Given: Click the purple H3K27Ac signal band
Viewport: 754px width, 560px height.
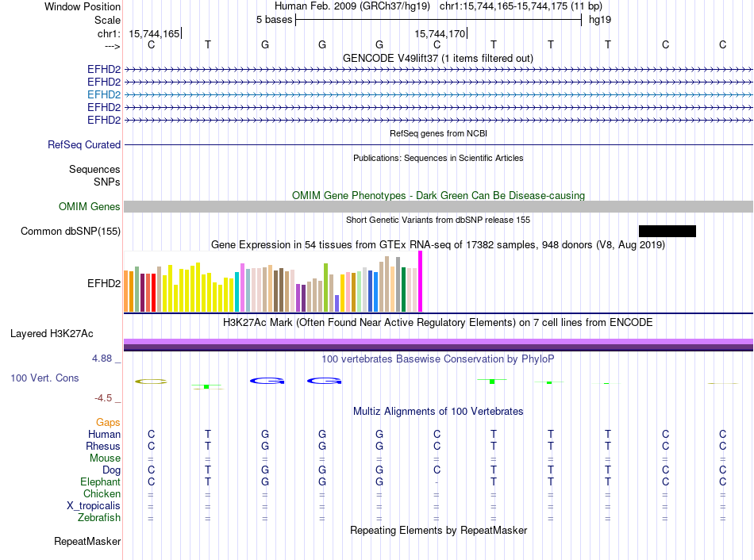Looking at the screenshot, I should click(x=438, y=345).
